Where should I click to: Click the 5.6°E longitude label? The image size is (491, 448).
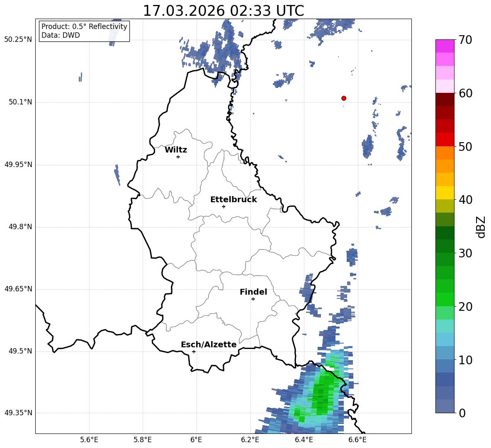tap(89, 440)
